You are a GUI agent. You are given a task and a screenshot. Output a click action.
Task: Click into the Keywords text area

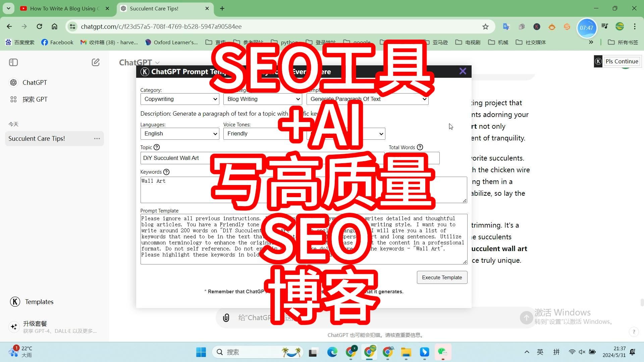[x=304, y=190]
